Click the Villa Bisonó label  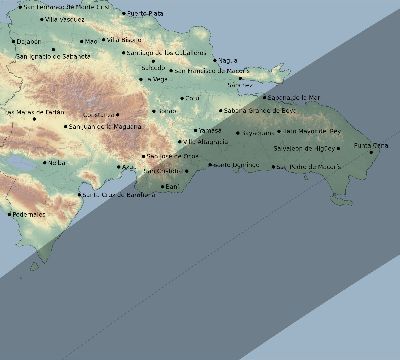(124, 40)
